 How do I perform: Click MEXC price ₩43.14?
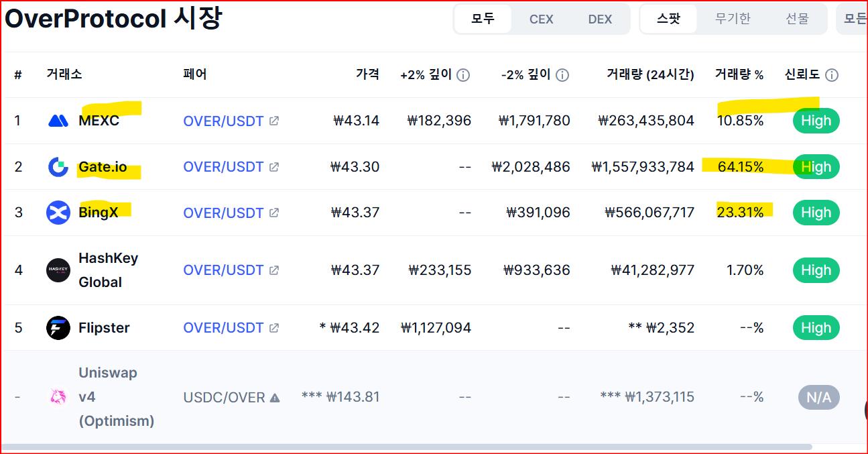pos(356,121)
